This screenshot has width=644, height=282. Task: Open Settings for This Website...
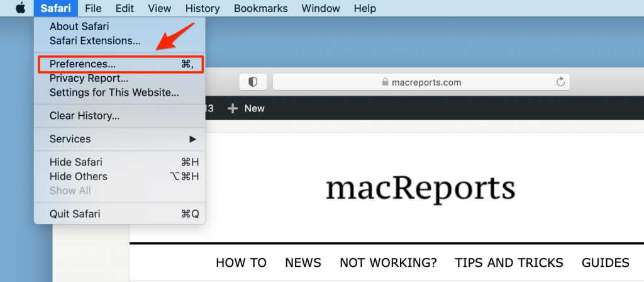120,93
